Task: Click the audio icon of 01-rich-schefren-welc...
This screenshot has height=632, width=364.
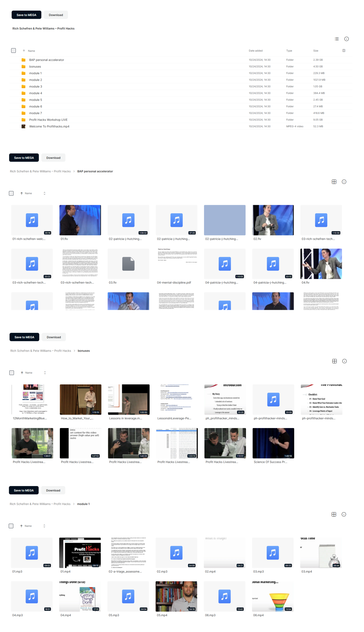Action: point(32,220)
